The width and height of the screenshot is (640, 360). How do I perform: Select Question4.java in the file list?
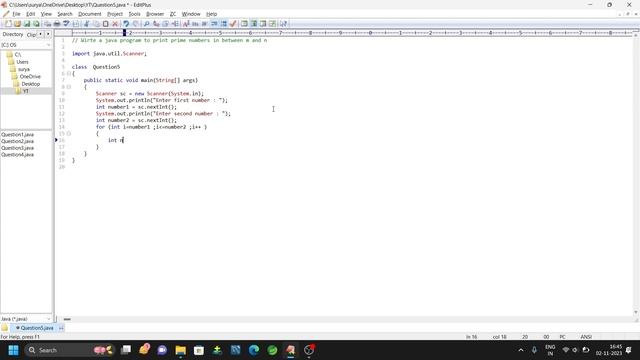(x=17, y=154)
